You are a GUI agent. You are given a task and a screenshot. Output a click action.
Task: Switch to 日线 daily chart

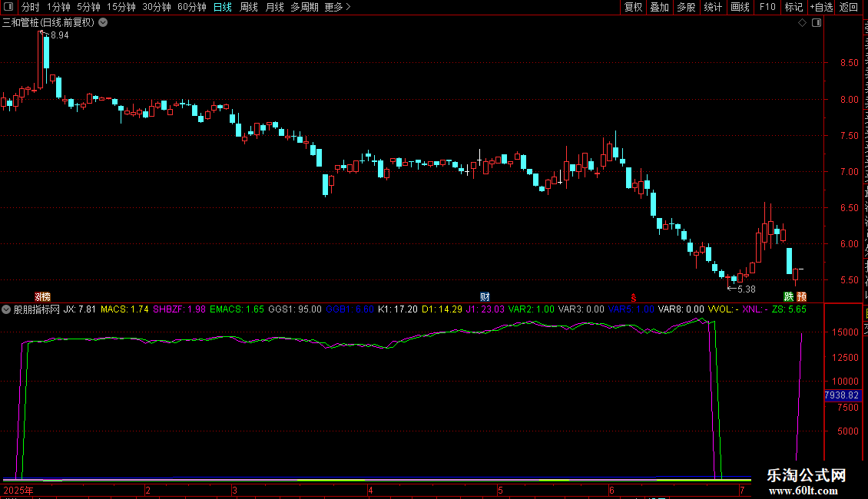click(x=223, y=7)
